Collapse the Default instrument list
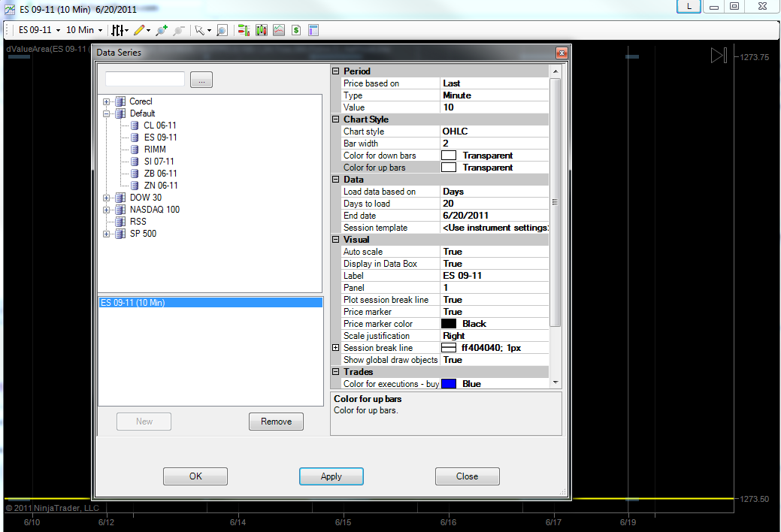 pos(107,113)
